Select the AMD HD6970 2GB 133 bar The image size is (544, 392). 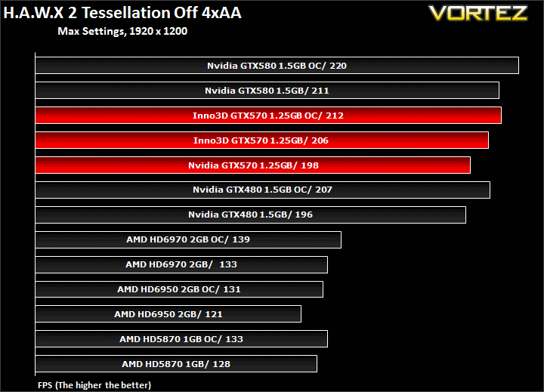pos(181,264)
